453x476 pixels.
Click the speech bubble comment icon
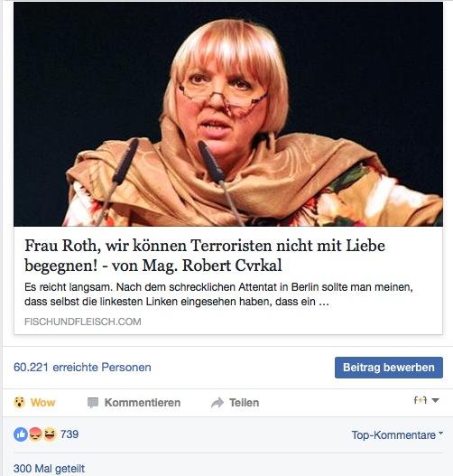click(93, 403)
